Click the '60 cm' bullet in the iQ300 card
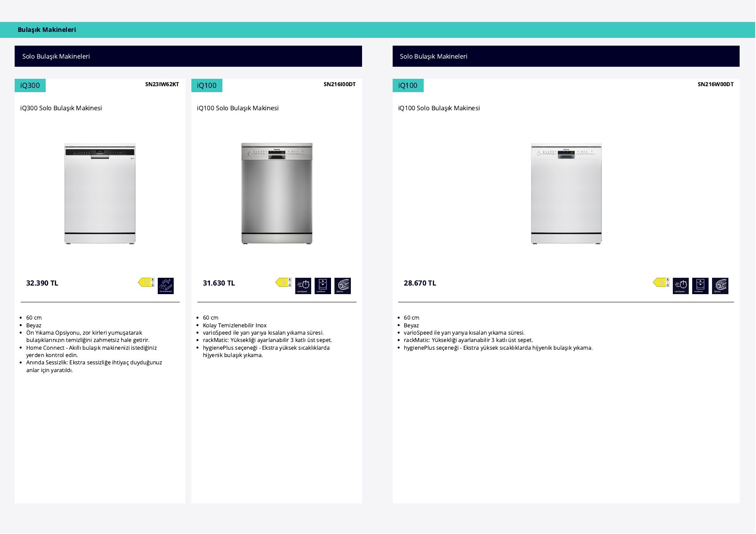This screenshot has width=756, height=534. point(34,318)
